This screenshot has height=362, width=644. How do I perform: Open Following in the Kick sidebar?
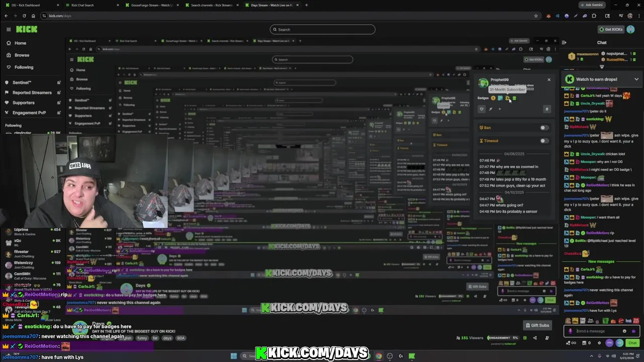tap(24, 67)
